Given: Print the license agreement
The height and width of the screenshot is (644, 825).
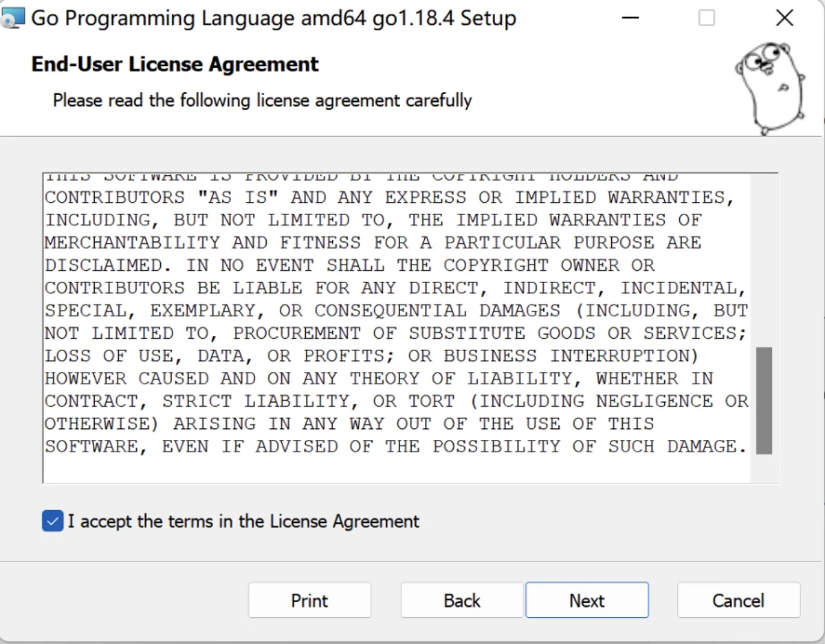Looking at the screenshot, I should (309, 601).
